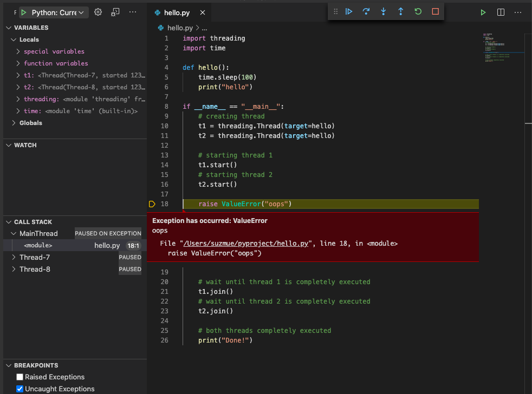Expand the t2 thread variable
Image resolution: width=532 pixels, height=394 pixels.
pyautogui.click(x=18, y=87)
